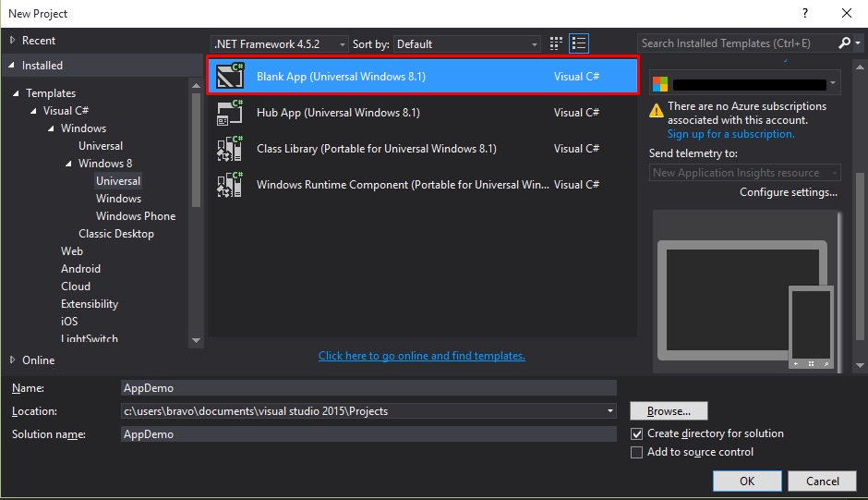Click the Solution name input field
The image size is (868, 500).
(368, 434)
